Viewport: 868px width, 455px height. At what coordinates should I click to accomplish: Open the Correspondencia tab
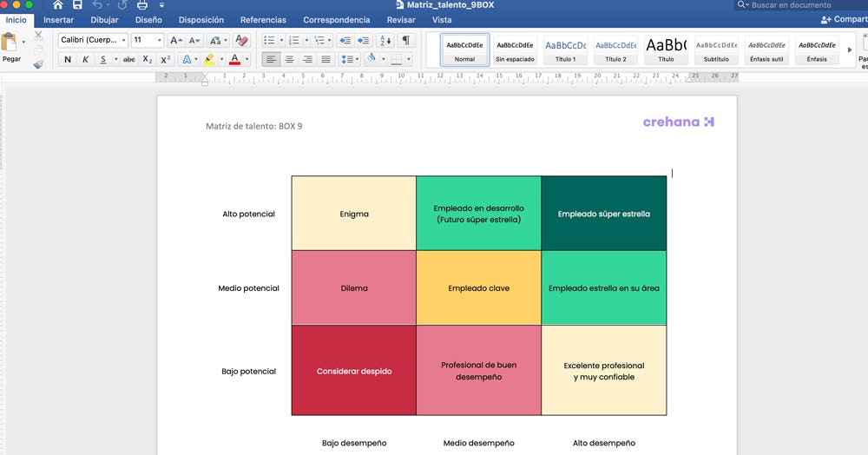click(337, 20)
